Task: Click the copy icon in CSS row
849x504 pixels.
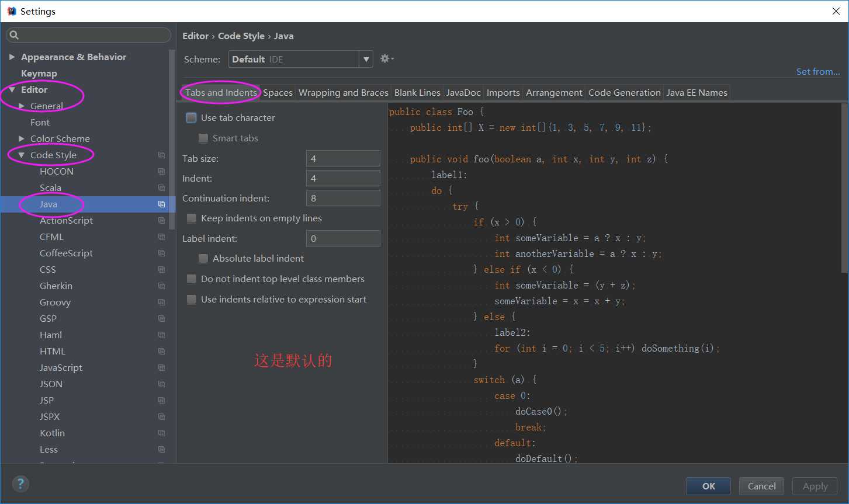Action: pyautogui.click(x=161, y=270)
